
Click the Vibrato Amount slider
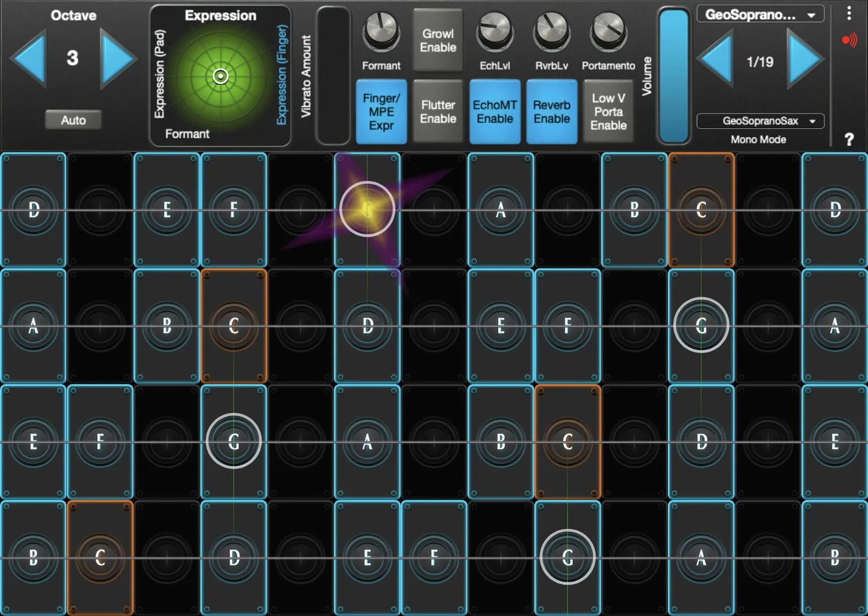(333, 75)
